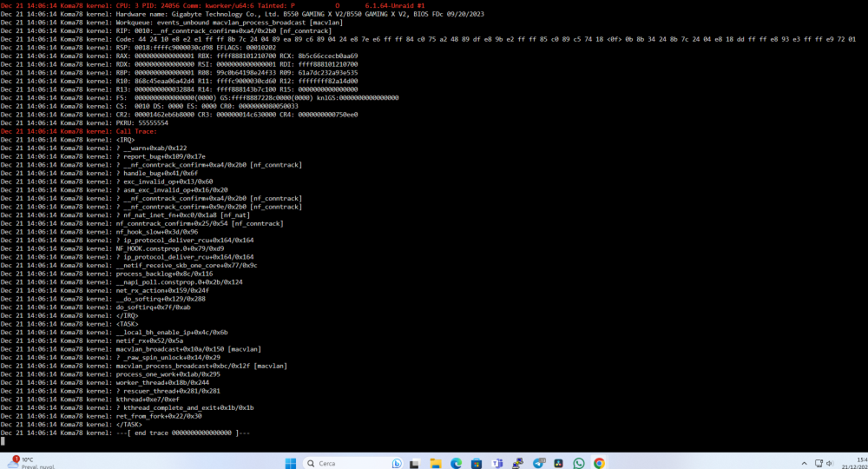868x469 pixels.
Task: Switch to Google Chrome in the taskbar
Action: pos(599,463)
